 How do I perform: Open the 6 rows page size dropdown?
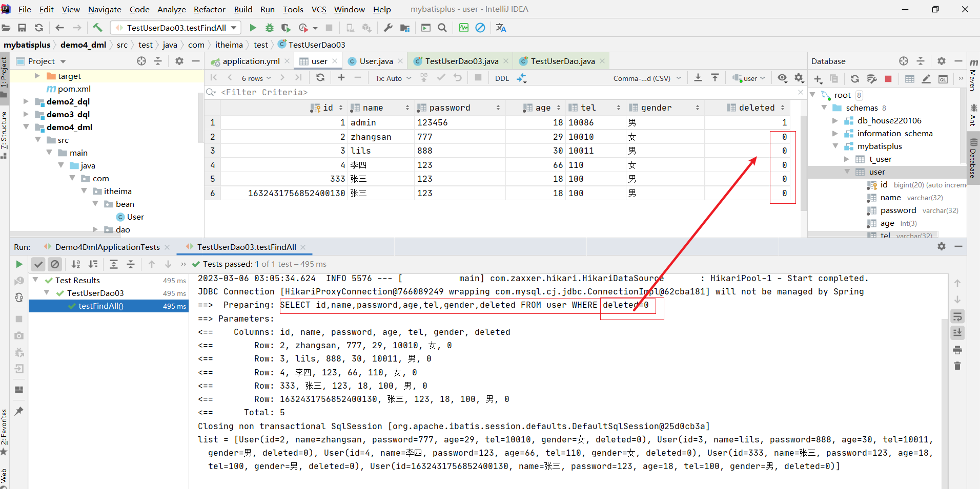[x=256, y=78]
